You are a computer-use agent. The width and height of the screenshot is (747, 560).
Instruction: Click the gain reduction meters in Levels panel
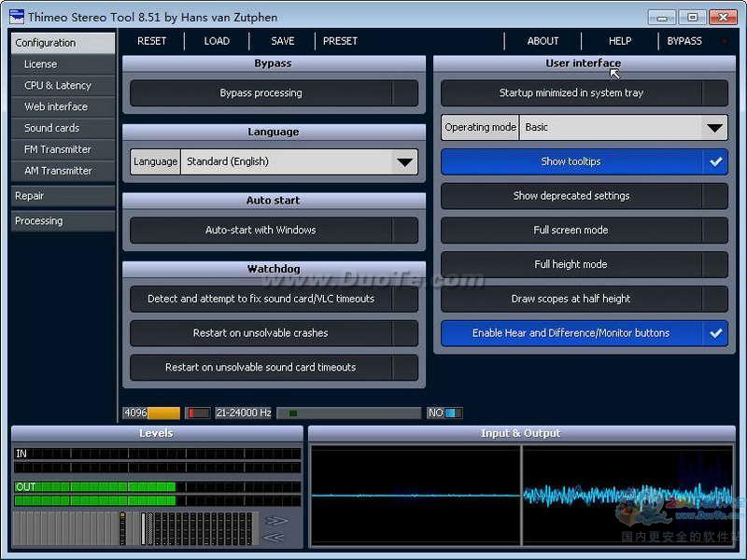pyautogui.click(x=136, y=528)
